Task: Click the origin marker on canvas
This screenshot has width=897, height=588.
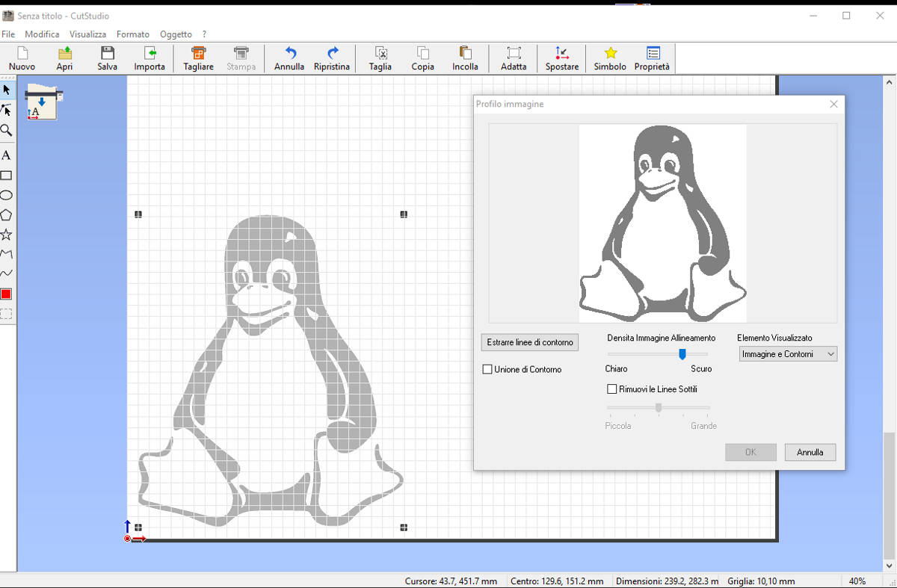Action: (128, 538)
